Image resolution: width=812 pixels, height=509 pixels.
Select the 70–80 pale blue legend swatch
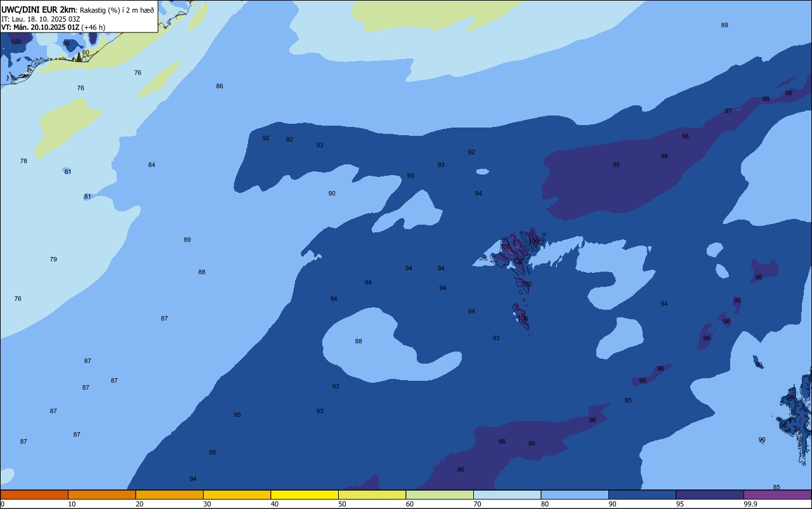tap(507, 494)
